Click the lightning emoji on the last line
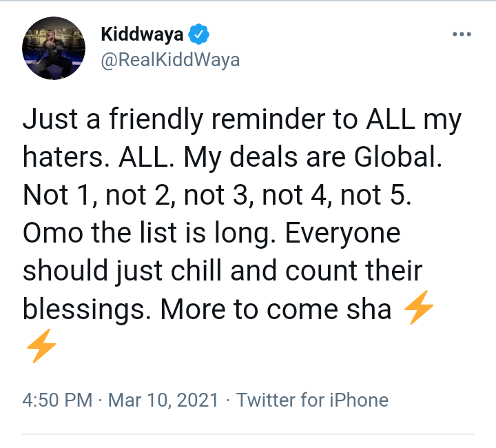Screen dimensions: 496x448 [x=40, y=346]
